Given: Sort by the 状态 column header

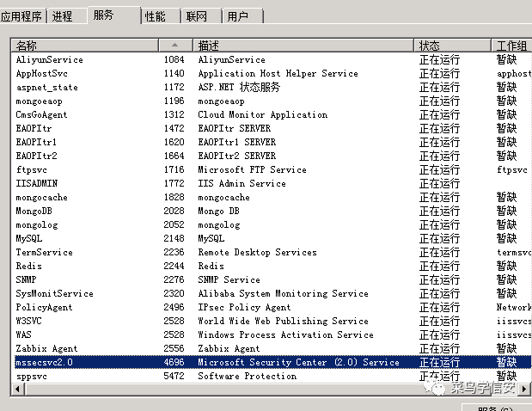Looking at the screenshot, I should click(452, 45).
